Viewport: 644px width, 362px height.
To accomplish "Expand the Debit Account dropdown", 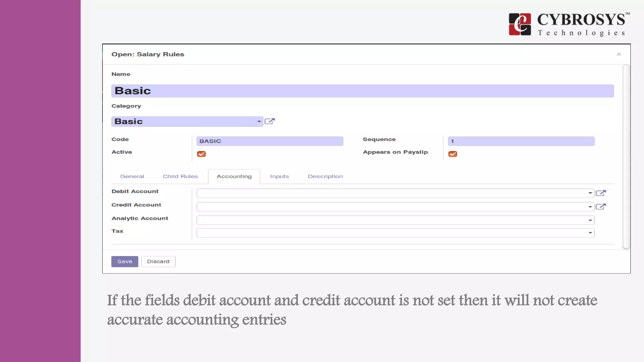I will click(x=590, y=193).
